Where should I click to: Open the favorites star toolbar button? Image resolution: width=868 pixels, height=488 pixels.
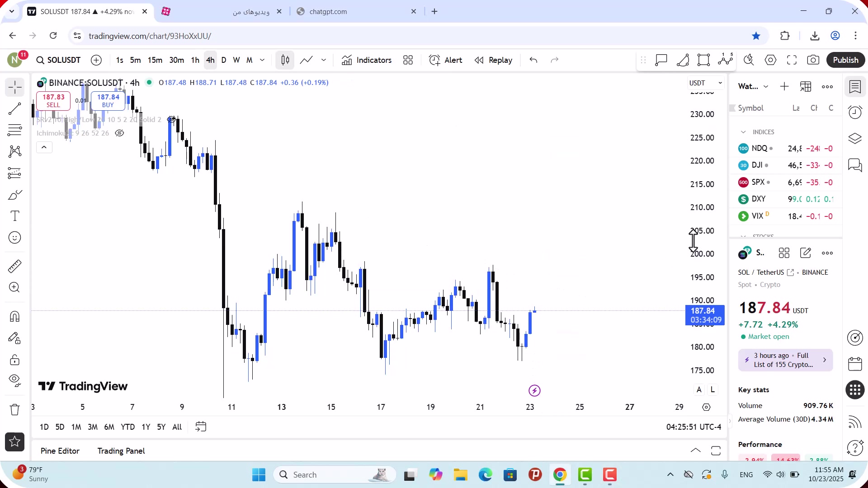click(15, 442)
